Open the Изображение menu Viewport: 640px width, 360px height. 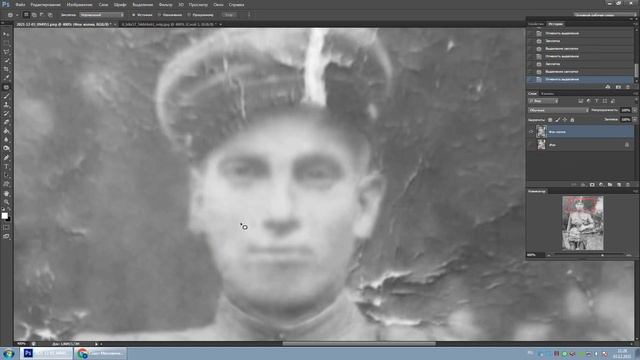coord(79,4)
